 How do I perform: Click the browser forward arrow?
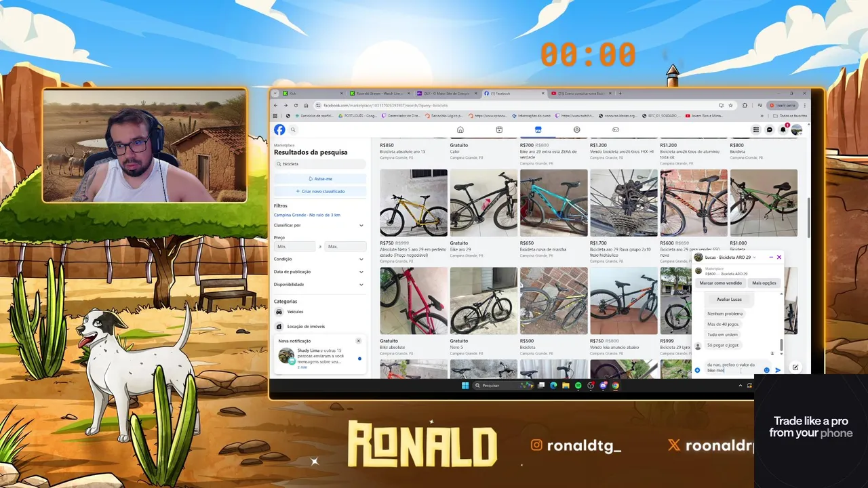(286, 105)
